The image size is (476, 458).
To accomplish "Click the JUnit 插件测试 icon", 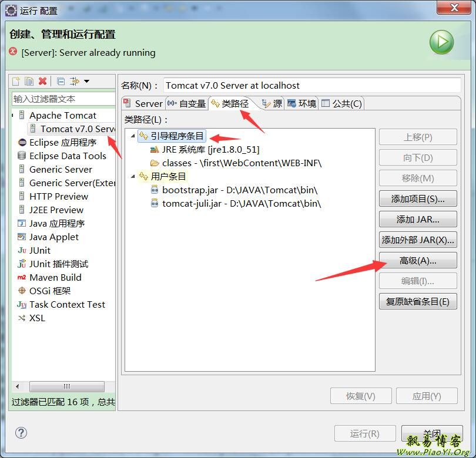I will click(x=22, y=264).
